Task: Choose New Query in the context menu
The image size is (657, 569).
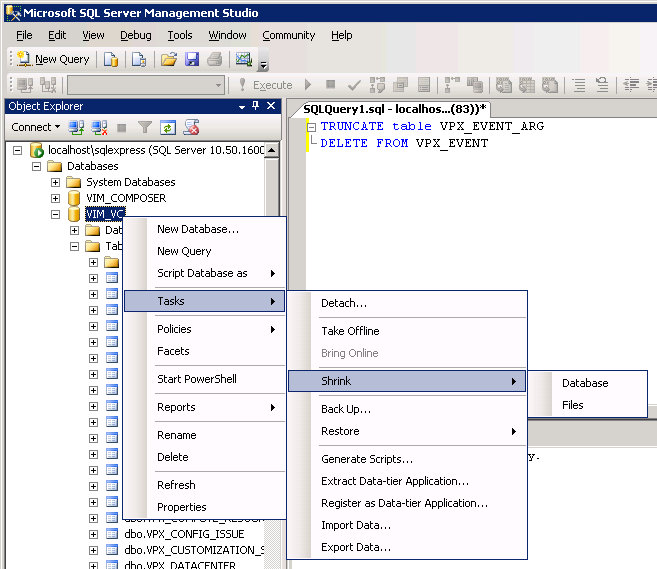Action: (204, 251)
